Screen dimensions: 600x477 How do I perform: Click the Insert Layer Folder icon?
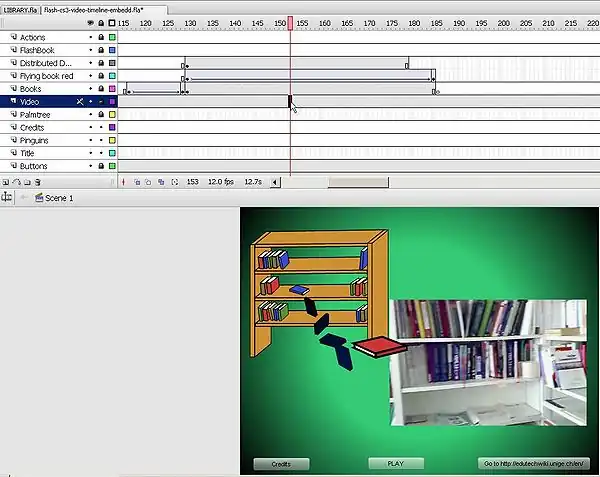click(27, 182)
